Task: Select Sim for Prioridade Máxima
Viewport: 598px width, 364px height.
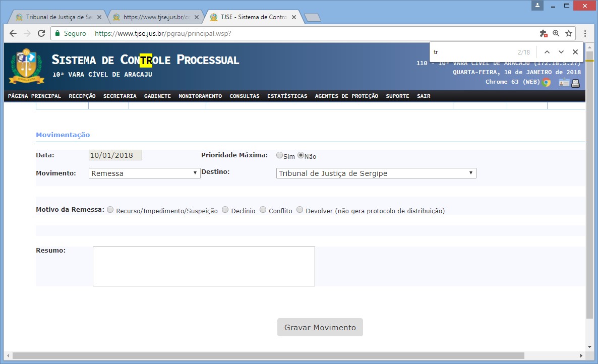Action: pyautogui.click(x=279, y=155)
